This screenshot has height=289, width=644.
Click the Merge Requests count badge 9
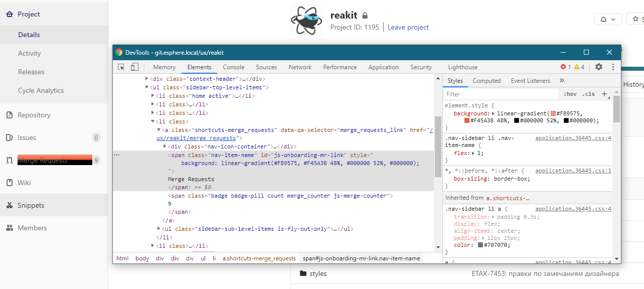(x=96, y=161)
